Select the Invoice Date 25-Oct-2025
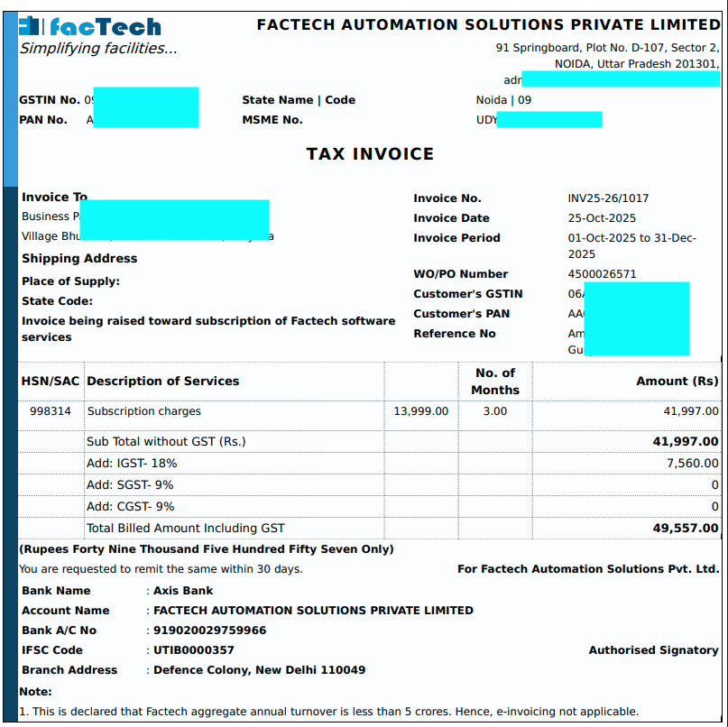The height and width of the screenshot is (727, 728). [597, 217]
